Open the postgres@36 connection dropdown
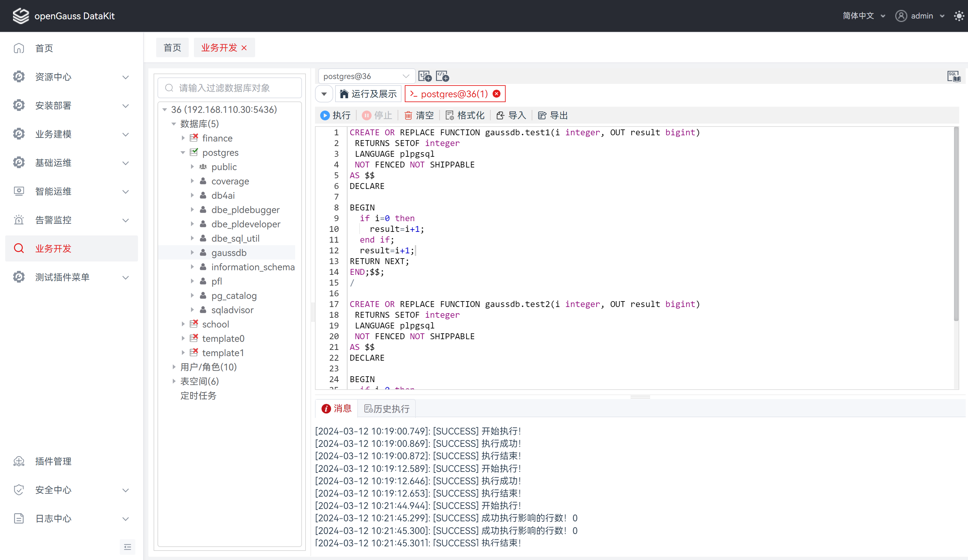Image resolution: width=968 pixels, height=560 pixels. (x=366, y=76)
